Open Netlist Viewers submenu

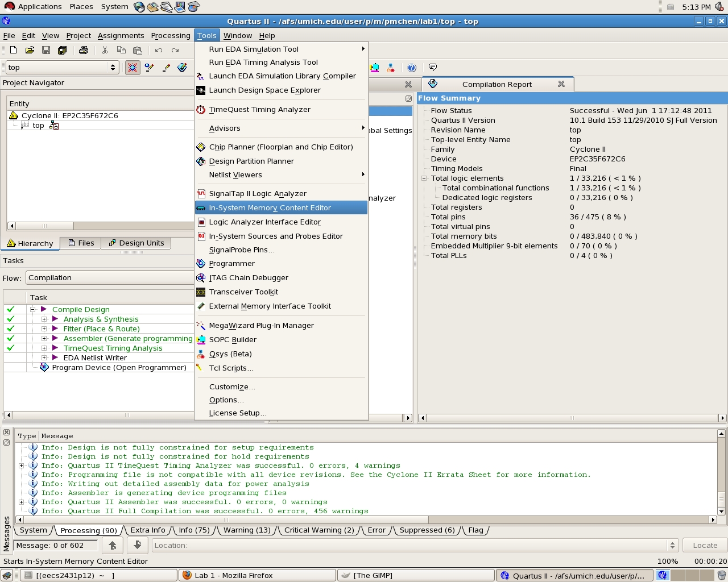281,175
